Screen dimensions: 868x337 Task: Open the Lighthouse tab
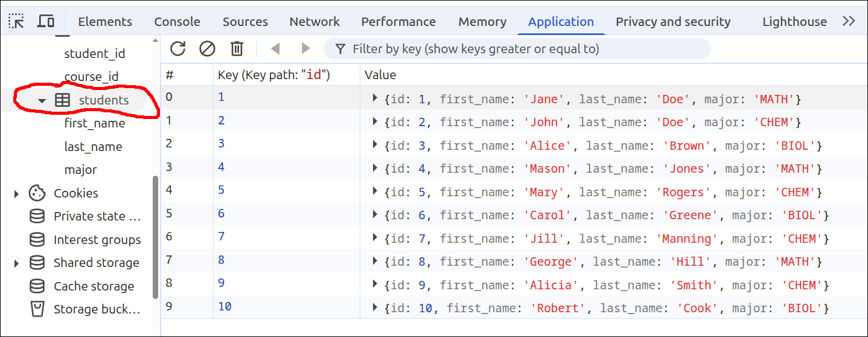click(794, 22)
